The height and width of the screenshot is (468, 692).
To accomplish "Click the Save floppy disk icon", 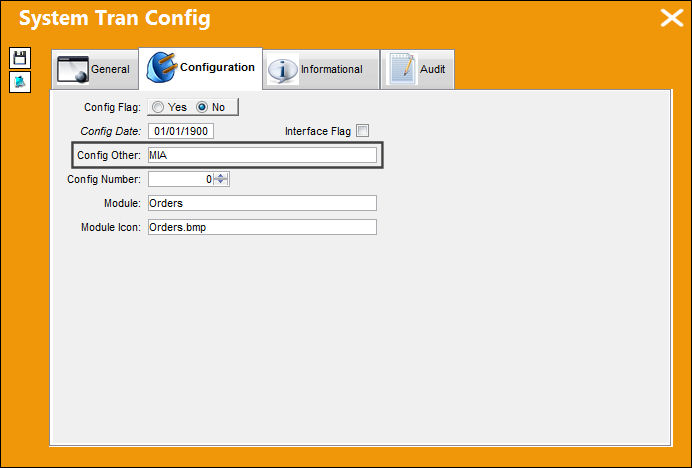I will 20,58.
